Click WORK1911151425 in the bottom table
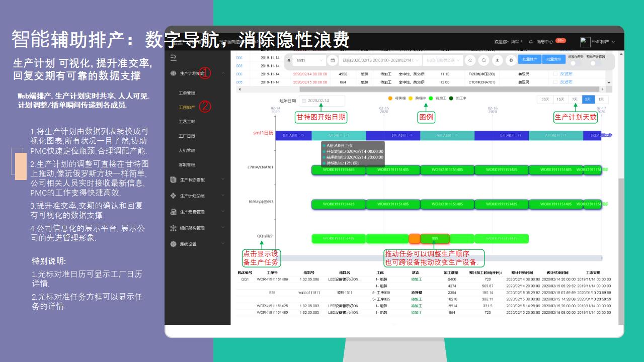This screenshot has height=362, width=644. pos(272,306)
